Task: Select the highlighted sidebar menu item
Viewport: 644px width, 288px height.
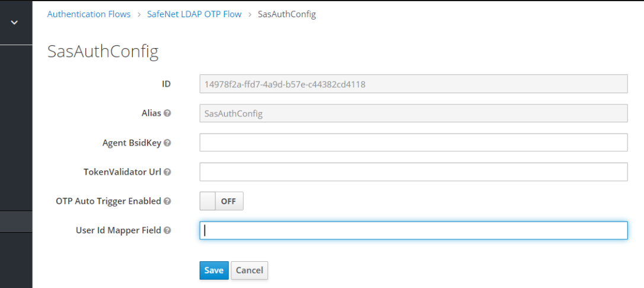Action: coord(16,221)
